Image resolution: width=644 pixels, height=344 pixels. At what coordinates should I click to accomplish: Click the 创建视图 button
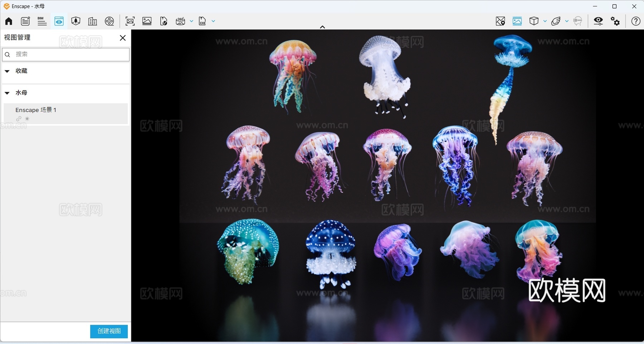[108, 331]
